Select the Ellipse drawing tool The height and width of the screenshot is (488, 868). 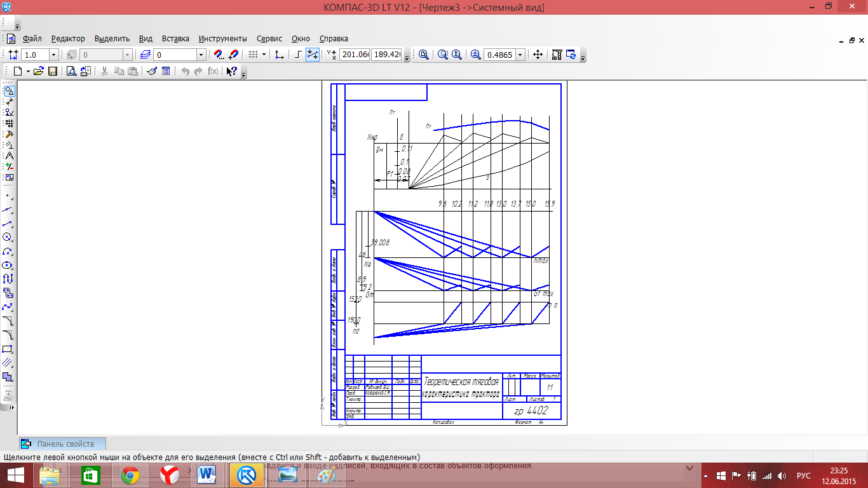click(x=8, y=265)
